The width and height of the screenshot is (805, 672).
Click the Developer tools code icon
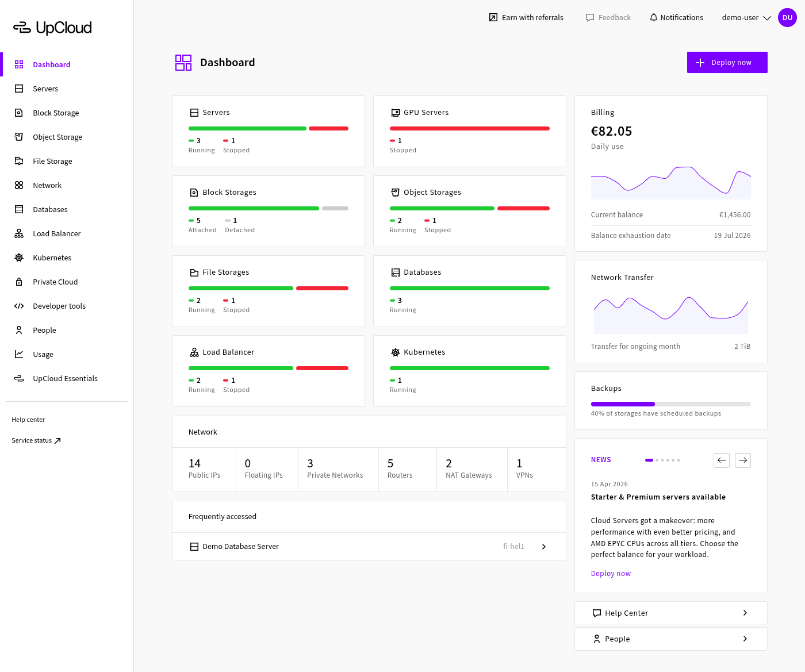[x=19, y=306]
